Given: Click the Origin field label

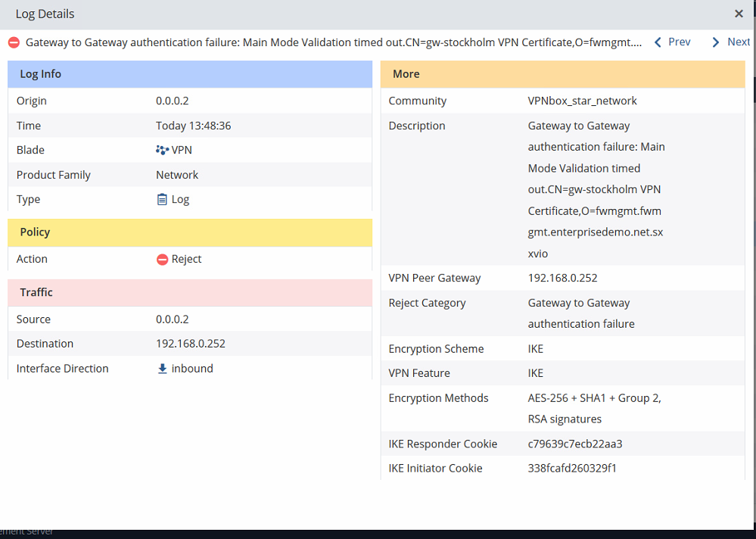Looking at the screenshot, I should coord(31,101).
